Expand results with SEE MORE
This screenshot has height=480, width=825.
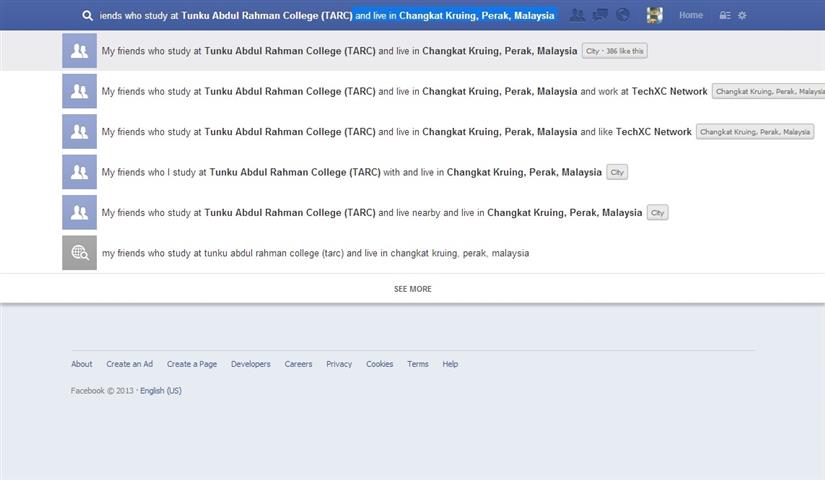click(412, 289)
